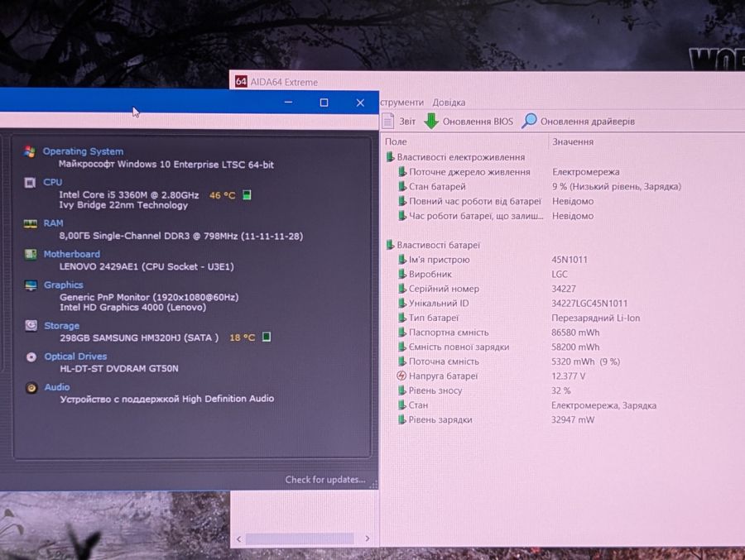Click the icon beside Поточне джерело живлення
This screenshot has width=745, height=560.
tap(402, 171)
